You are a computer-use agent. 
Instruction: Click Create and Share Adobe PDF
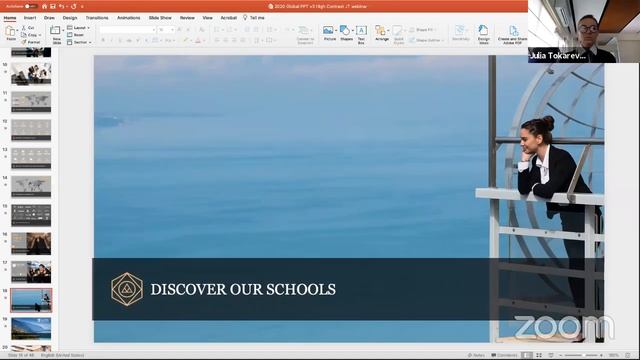[x=513, y=34]
